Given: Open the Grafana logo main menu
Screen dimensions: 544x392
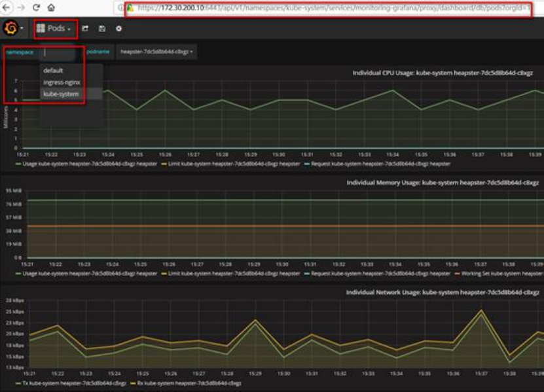Looking at the screenshot, I should (x=11, y=28).
